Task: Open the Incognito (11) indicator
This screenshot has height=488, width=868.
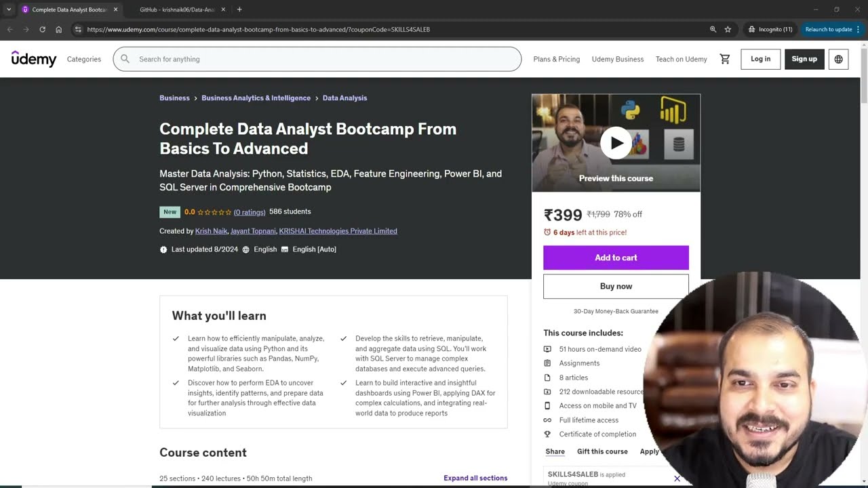Action: (x=770, y=29)
